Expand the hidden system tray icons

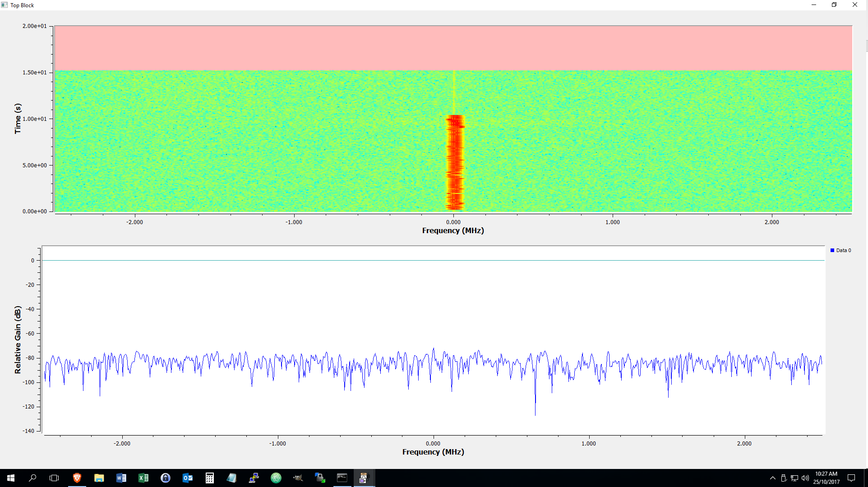(773, 478)
